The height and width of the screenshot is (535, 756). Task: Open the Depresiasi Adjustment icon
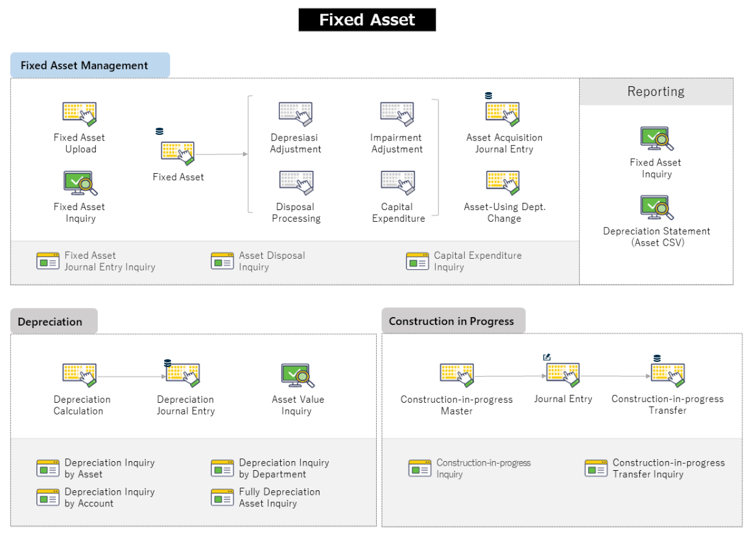coord(296,114)
